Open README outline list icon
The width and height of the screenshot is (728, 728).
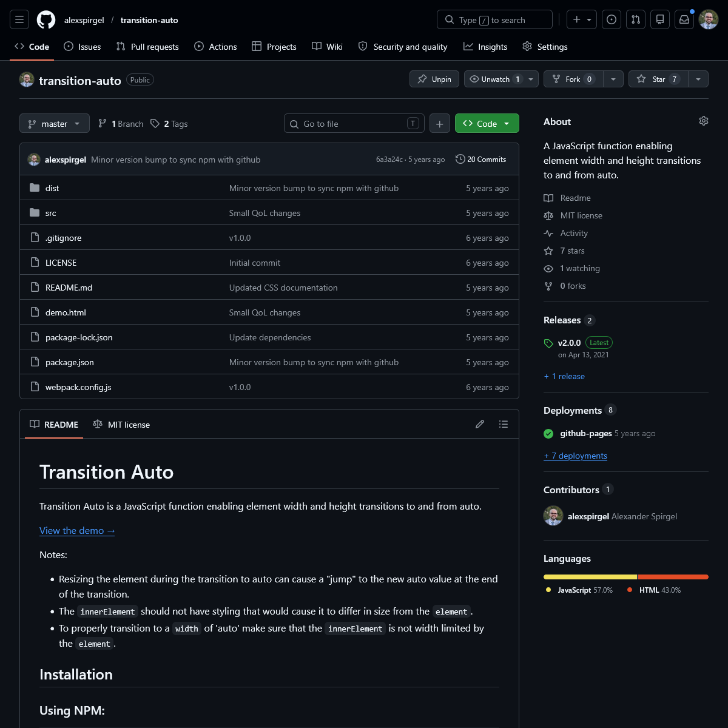point(503,424)
